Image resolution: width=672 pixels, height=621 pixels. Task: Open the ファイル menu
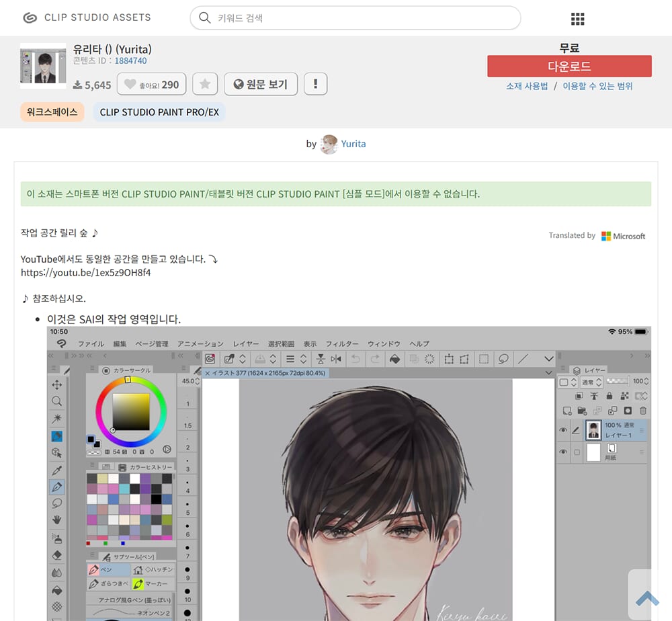click(91, 343)
